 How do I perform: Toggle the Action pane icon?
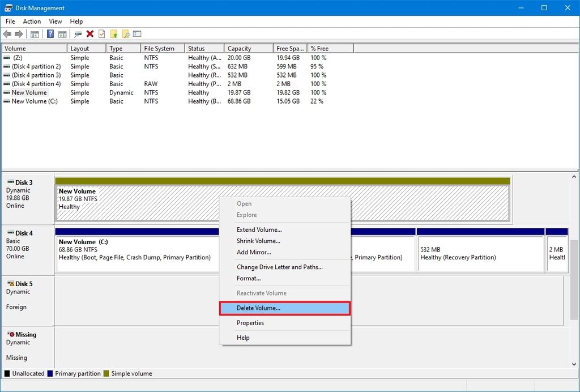[x=62, y=33]
